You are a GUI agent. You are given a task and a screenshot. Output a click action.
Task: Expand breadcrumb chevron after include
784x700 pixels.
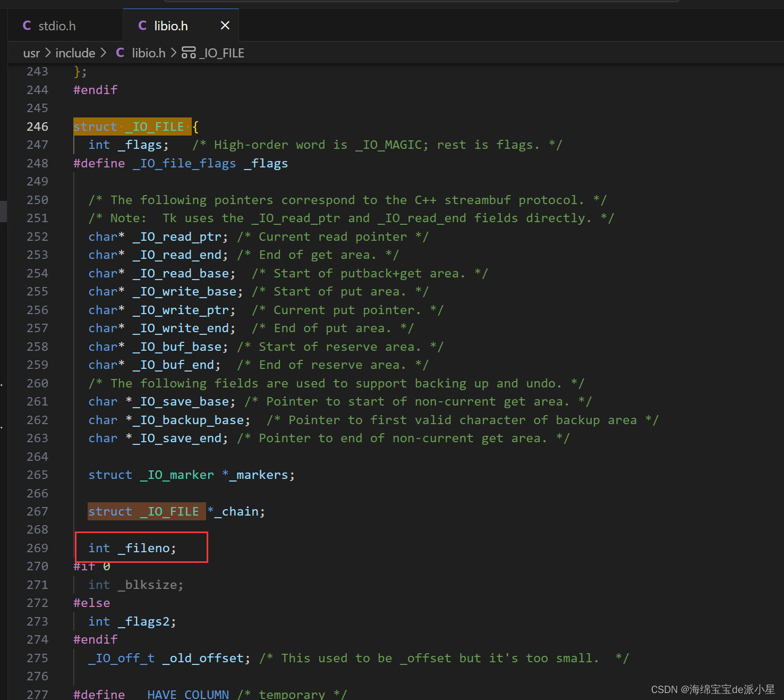tap(104, 53)
